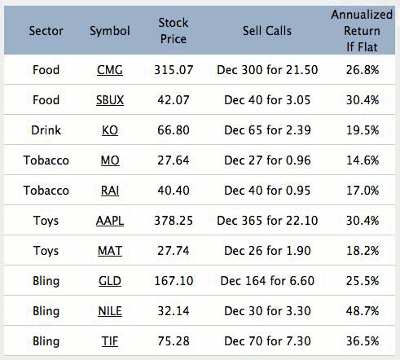Click the KO stock symbol
The height and width of the screenshot is (360, 400).
110,130
